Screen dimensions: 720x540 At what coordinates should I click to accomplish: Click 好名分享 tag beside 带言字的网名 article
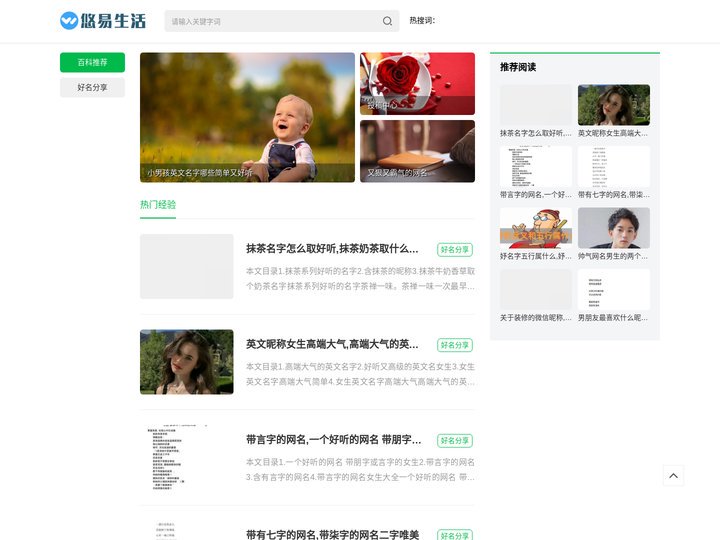tap(455, 441)
